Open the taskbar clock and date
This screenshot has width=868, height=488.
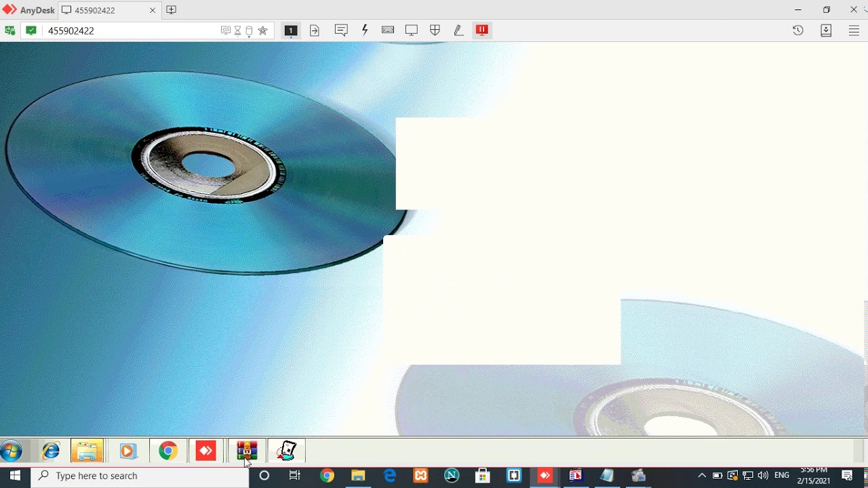814,476
